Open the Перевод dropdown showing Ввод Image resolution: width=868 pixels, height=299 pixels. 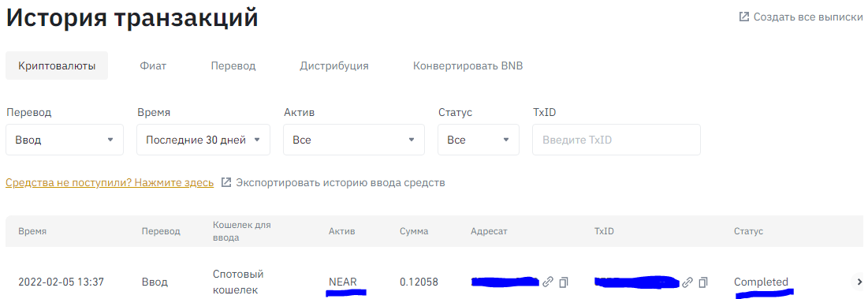coord(65,140)
